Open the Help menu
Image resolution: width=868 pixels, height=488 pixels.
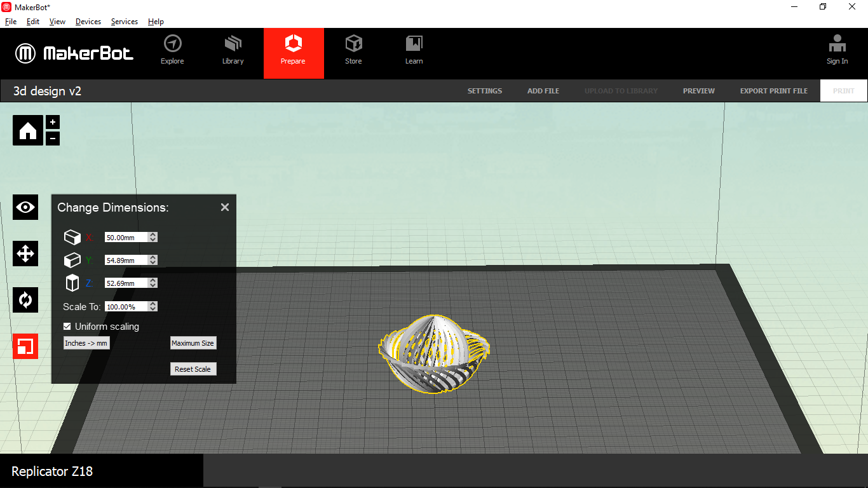tap(156, 22)
